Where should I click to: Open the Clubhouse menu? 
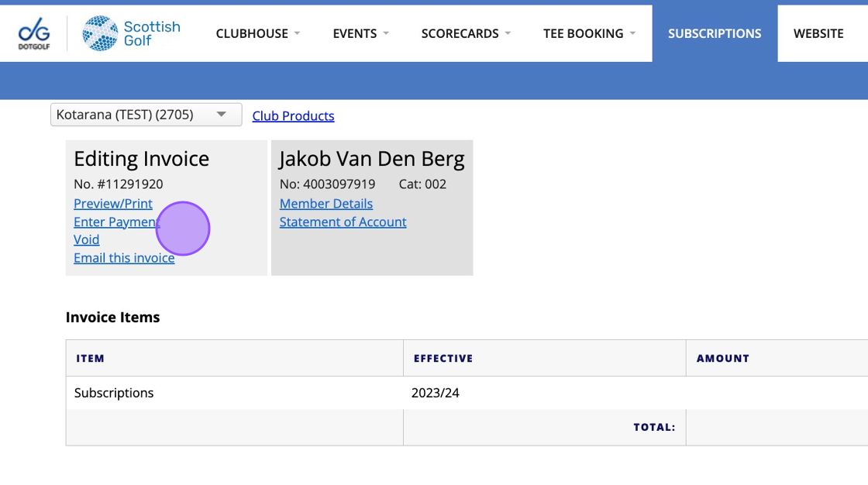(x=257, y=33)
